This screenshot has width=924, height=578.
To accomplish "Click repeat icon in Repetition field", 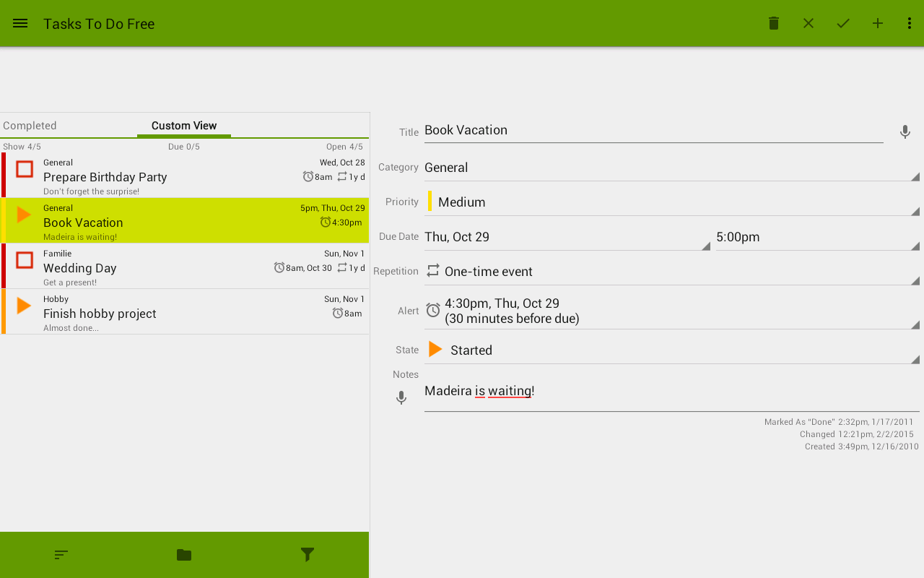I will [433, 270].
